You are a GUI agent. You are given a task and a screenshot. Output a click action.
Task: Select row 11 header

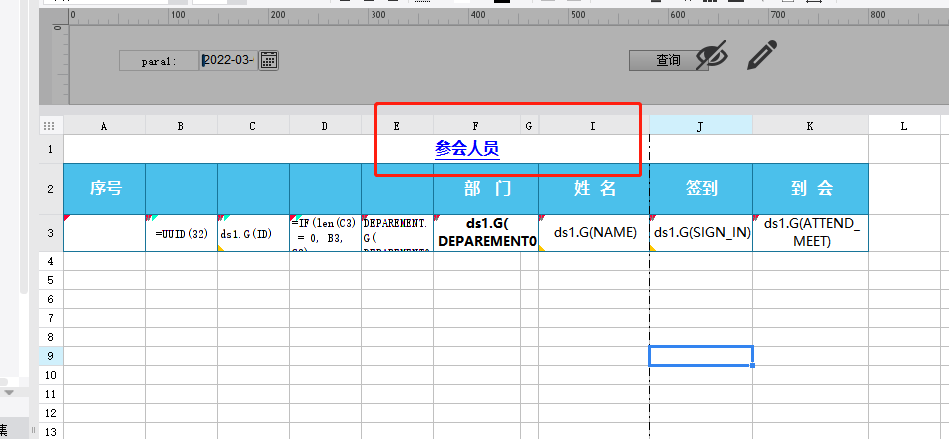[51, 394]
